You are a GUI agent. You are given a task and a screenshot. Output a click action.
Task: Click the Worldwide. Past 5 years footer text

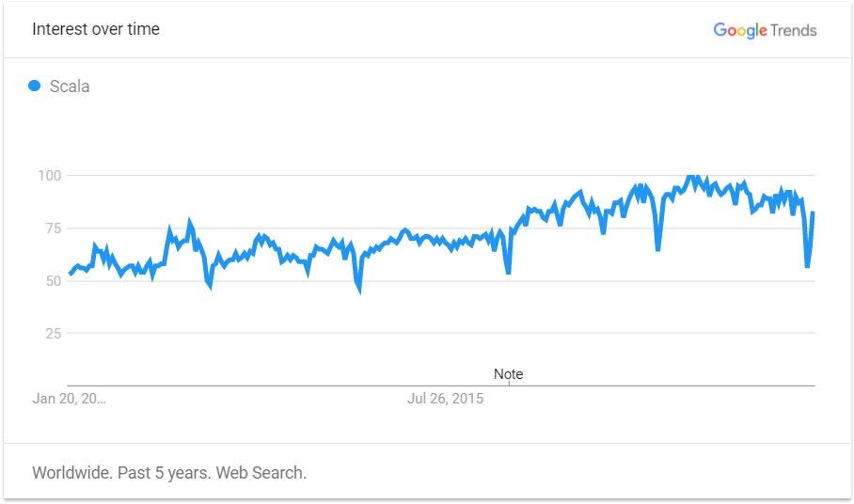[x=169, y=472]
